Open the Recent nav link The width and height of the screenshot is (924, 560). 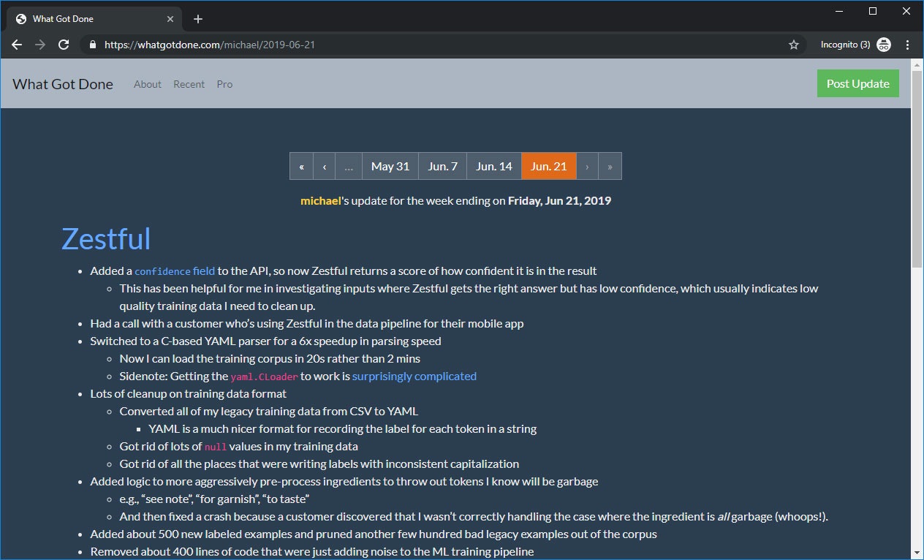coord(189,84)
